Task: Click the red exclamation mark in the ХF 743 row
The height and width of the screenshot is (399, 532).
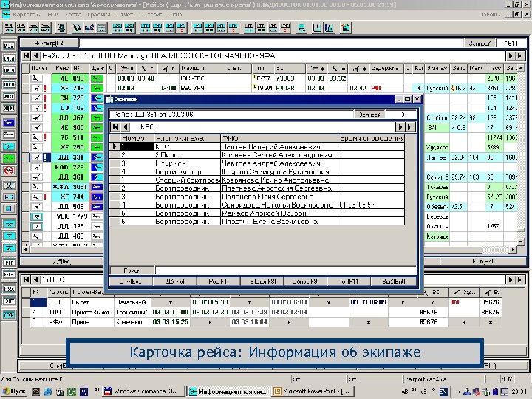Action: [x=45, y=88]
